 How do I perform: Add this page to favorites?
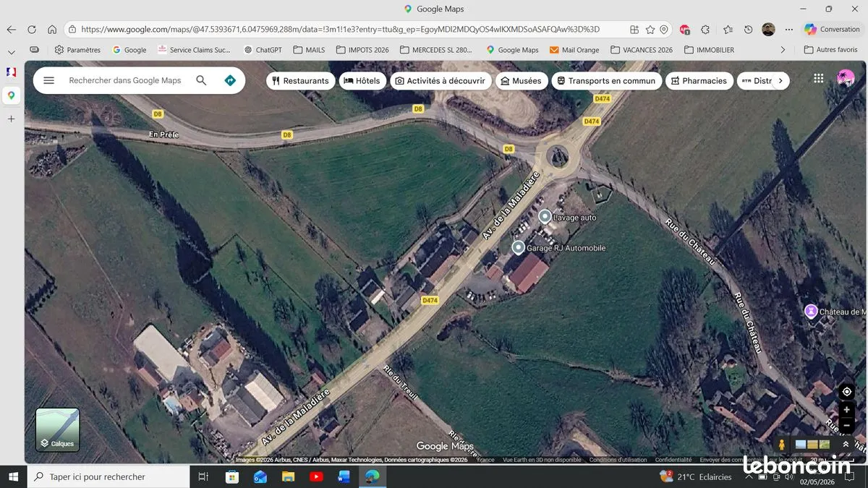pyautogui.click(x=650, y=30)
